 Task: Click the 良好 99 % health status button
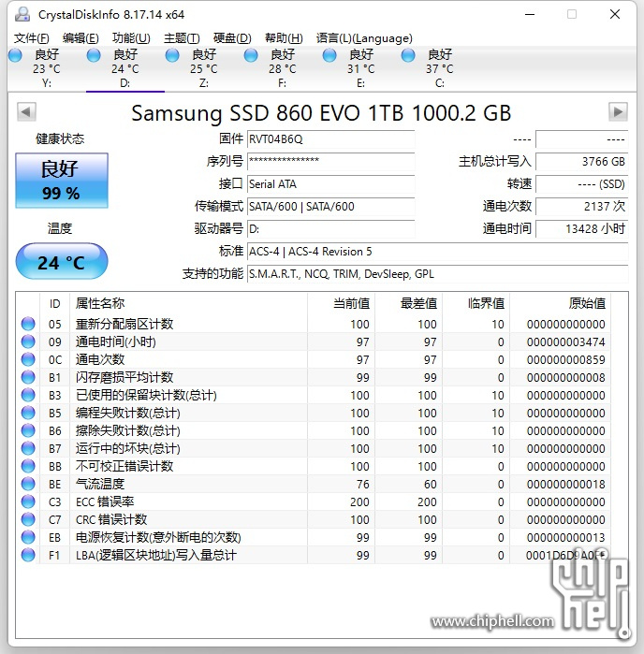click(x=62, y=181)
